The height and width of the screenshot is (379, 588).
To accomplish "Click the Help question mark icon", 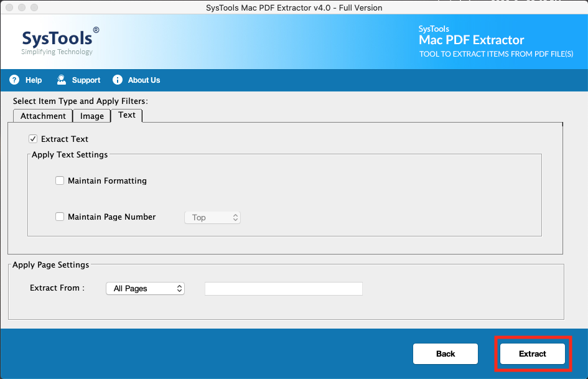I will pos(14,80).
